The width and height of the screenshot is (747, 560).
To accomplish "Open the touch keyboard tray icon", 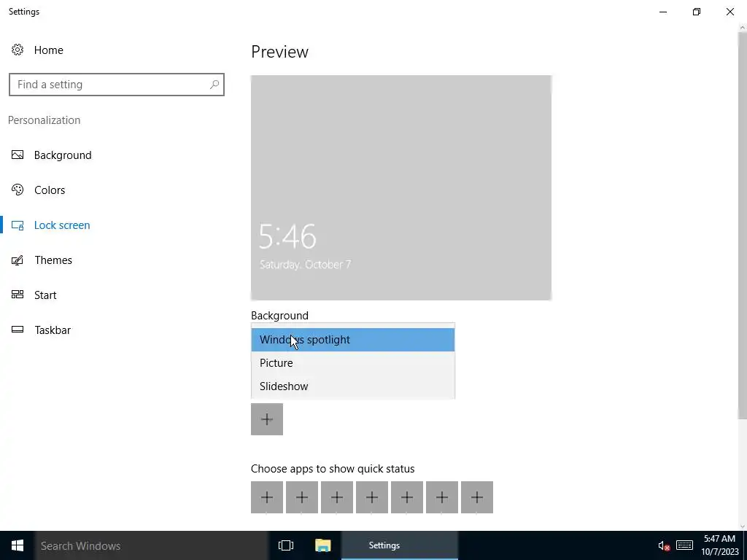I will [684, 545].
